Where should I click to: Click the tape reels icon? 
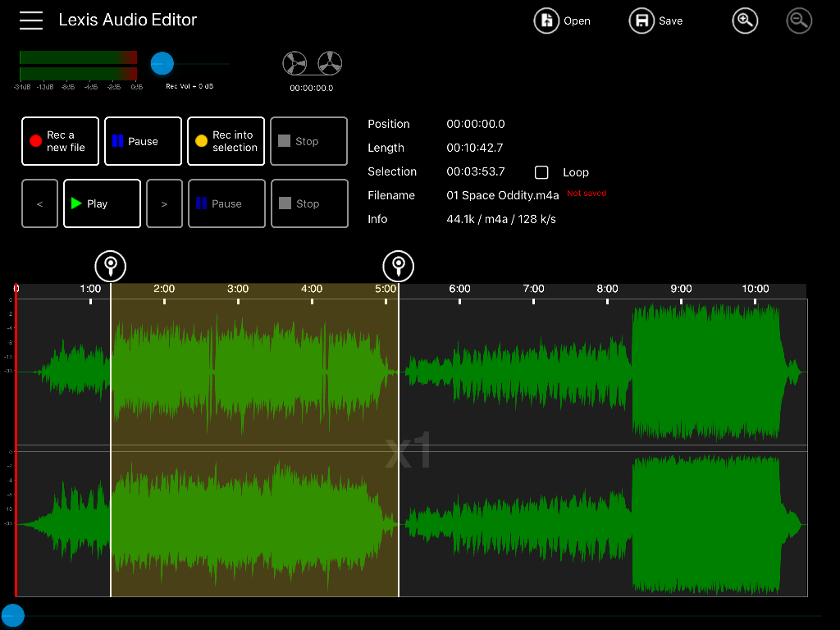tap(312, 64)
